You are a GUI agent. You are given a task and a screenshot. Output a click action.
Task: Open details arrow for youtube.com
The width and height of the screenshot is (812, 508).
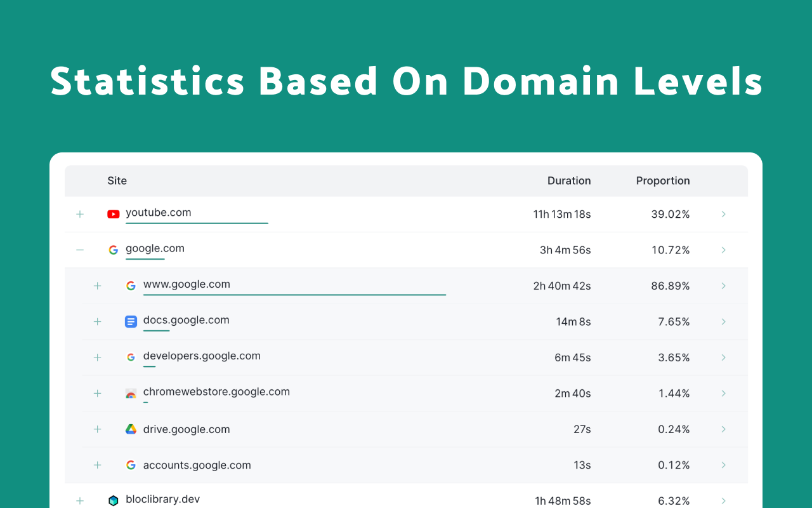coord(724,214)
